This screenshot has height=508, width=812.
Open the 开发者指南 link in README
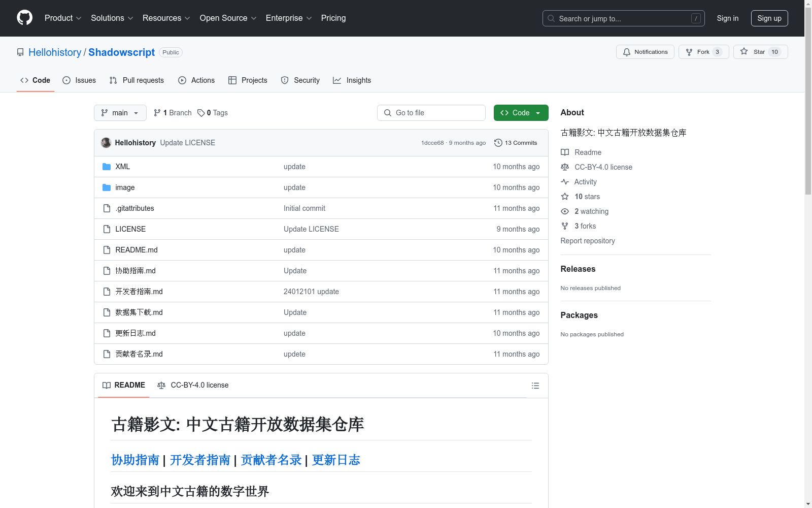(200, 460)
